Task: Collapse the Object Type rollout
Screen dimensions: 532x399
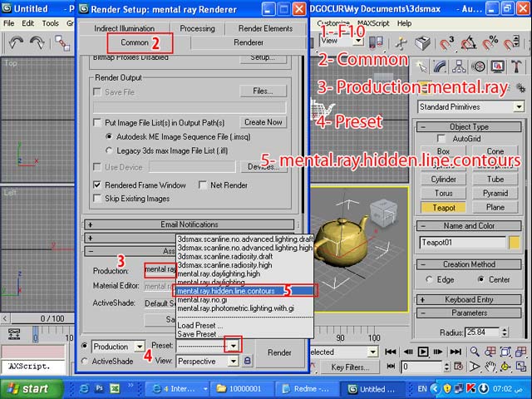Action: (469, 127)
